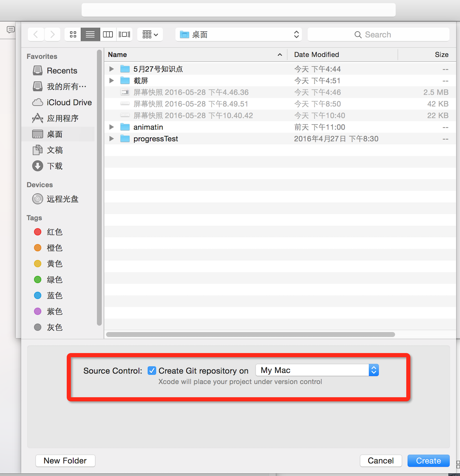Uncheck the Create Git repository checkbox
This screenshot has width=460, height=476.
[x=152, y=371]
